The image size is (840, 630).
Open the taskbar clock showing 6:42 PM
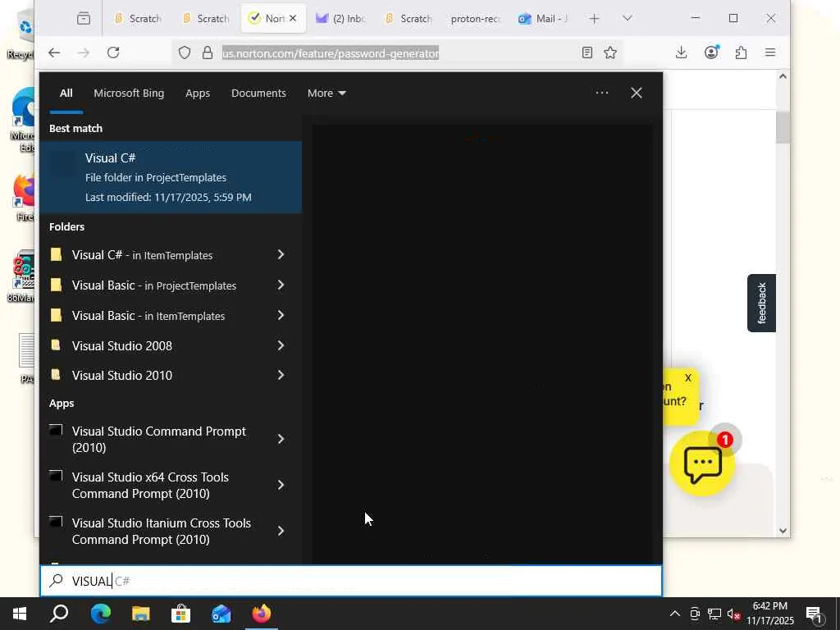(x=769, y=614)
